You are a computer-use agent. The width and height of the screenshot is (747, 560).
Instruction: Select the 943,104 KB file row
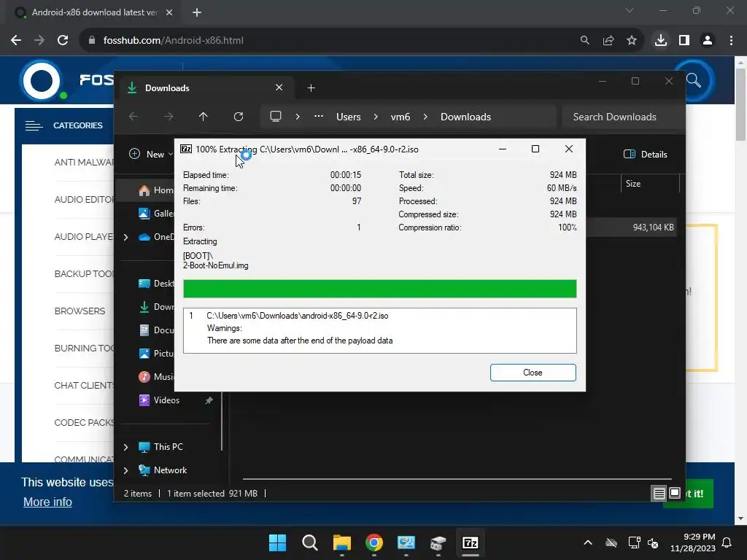click(x=631, y=227)
